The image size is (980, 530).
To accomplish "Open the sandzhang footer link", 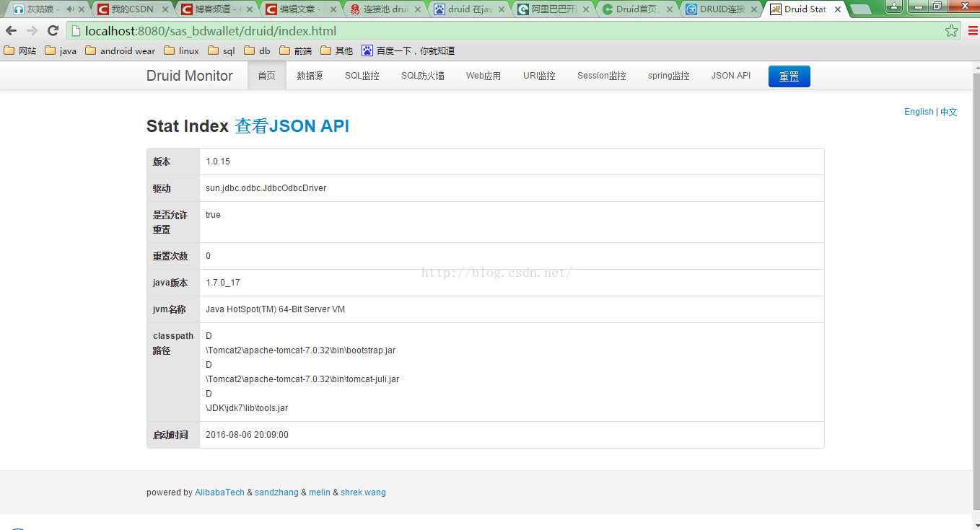I will click(276, 493).
